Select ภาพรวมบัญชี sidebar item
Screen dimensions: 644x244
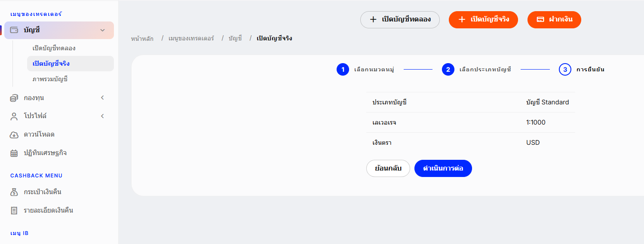point(50,79)
